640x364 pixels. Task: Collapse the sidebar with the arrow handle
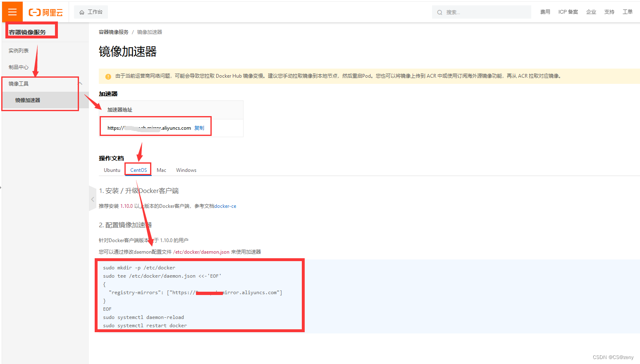[x=93, y=199]
